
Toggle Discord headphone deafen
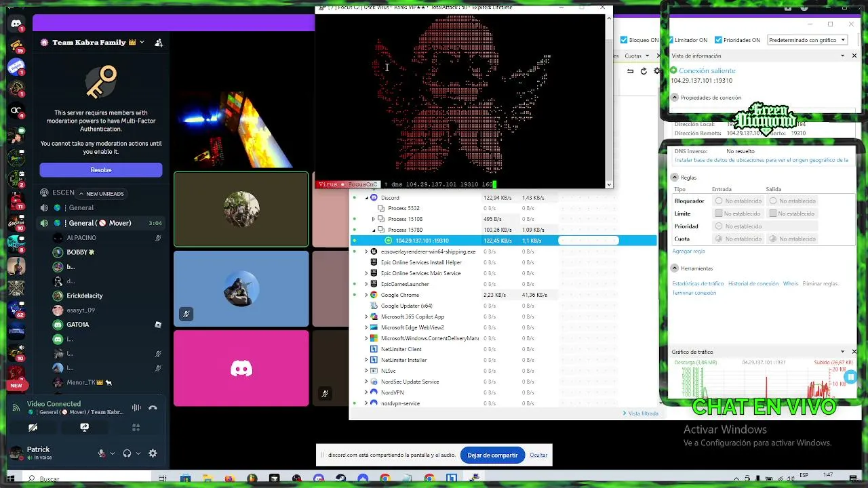click(x=127, y=453)
